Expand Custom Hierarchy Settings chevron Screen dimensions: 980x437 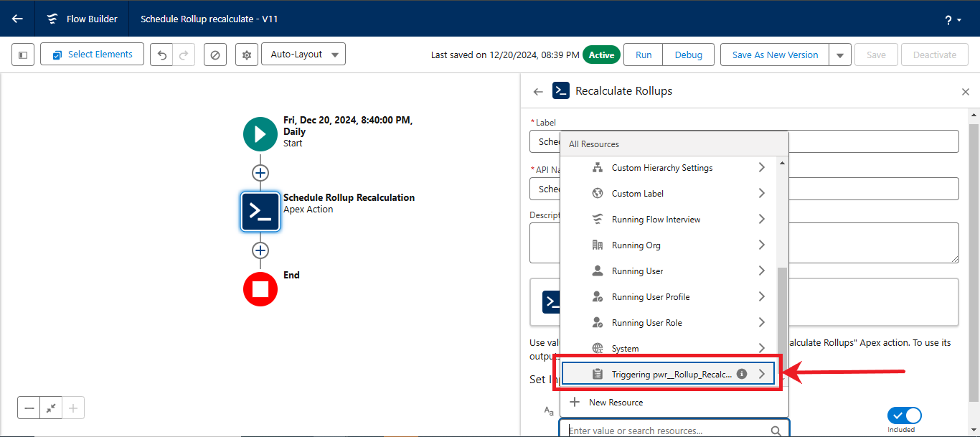[x=761, y=168]
